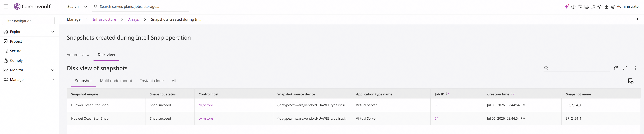Click SP_2_54_1 in job 55 row
Viewport: 644px width, 134px height.
574,105
